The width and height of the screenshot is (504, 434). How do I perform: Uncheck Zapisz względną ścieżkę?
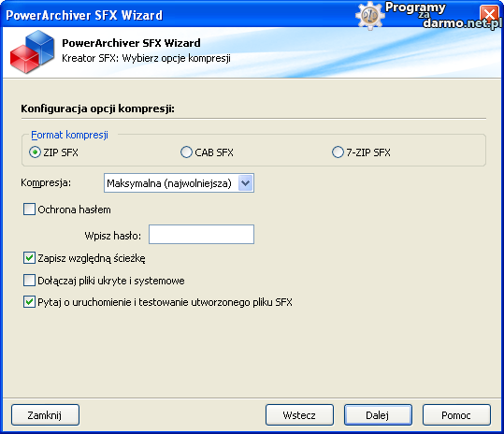[29, 258]
